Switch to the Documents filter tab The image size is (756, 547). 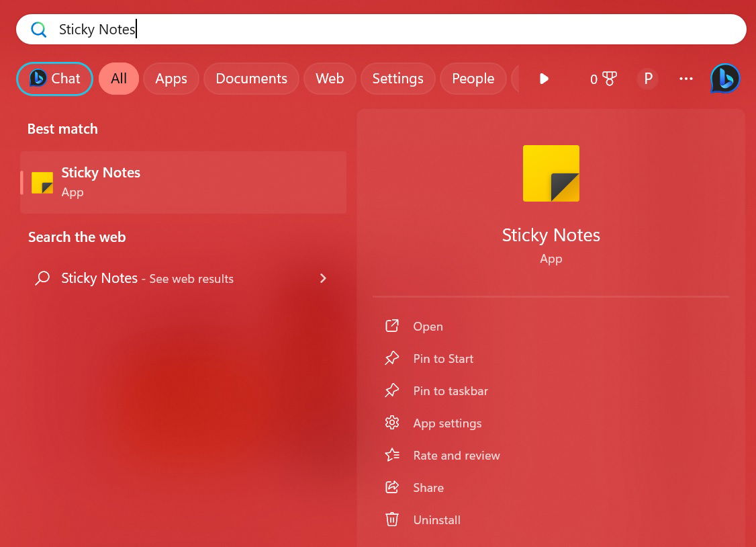tap(251, 79)
